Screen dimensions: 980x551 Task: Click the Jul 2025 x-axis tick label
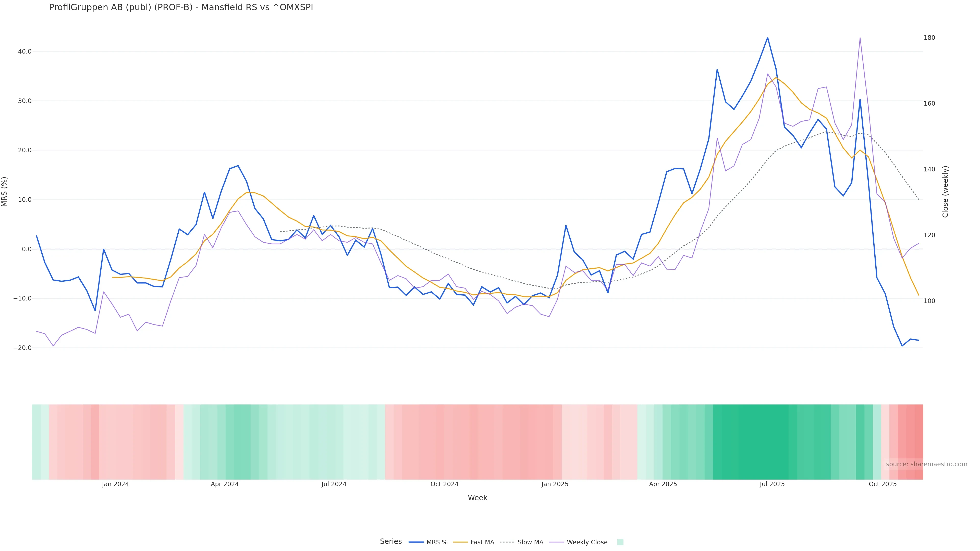coord(772,484)
